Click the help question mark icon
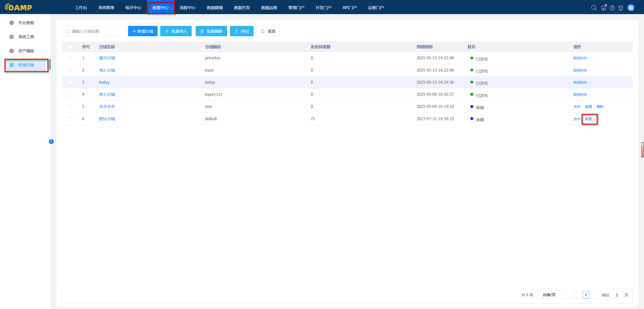The height and width of the screenshot is (309, 644). 612,8
